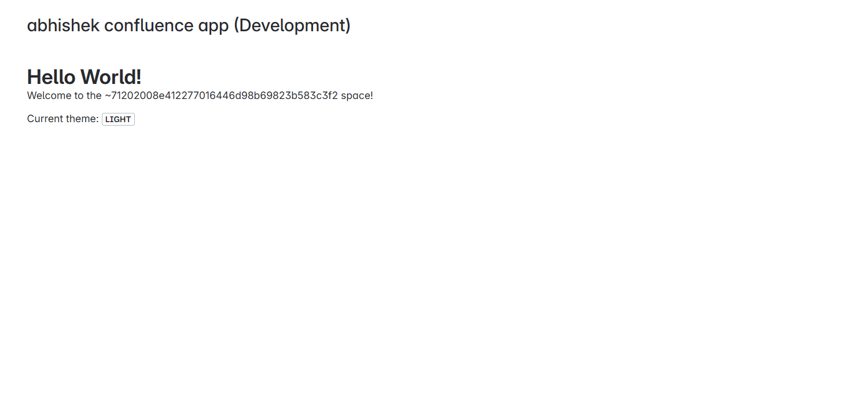Click the closing parenthesis after "Development"

pyautogui.click(x=348, y=26)
